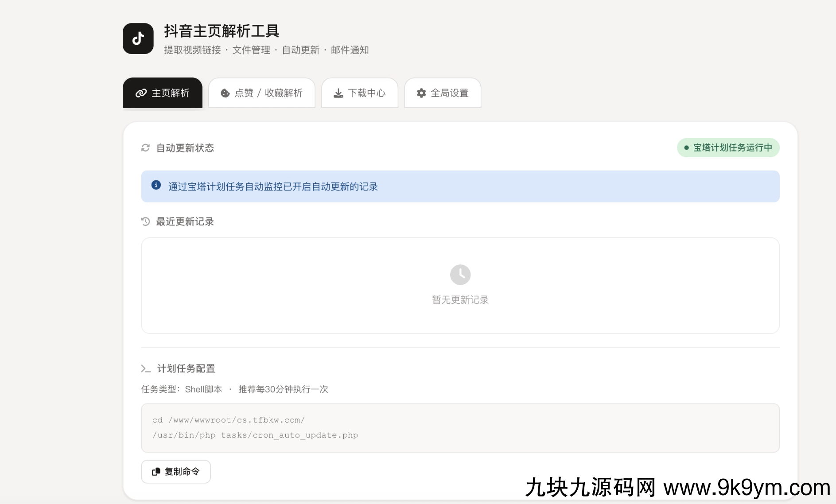Screen dimensions: 836x504
Task: Switch to 点赞 / 收藏解析 tab
Action: tap(262, 93)
